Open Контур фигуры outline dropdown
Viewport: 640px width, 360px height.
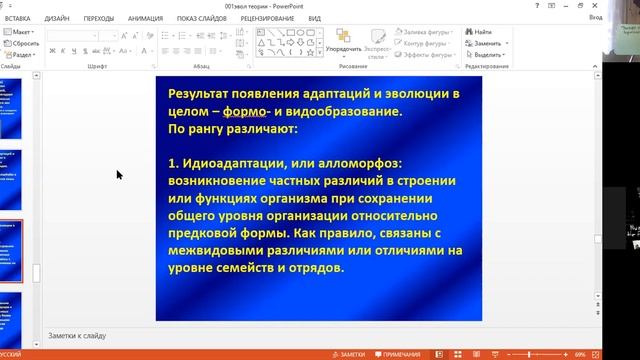click(423, 43)
